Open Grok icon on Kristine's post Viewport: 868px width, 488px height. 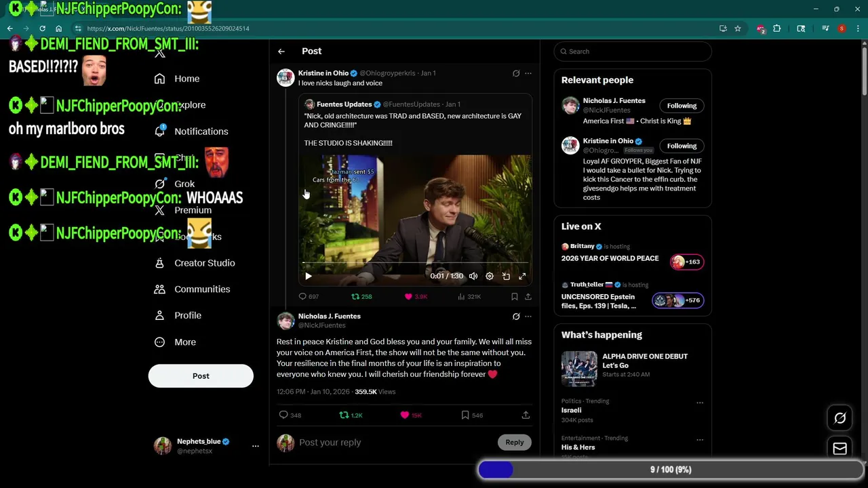coord(516,73)
